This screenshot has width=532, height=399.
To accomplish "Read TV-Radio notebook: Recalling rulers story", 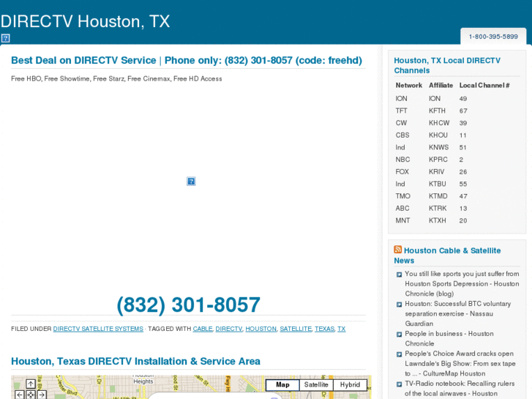I will [460, 389].
